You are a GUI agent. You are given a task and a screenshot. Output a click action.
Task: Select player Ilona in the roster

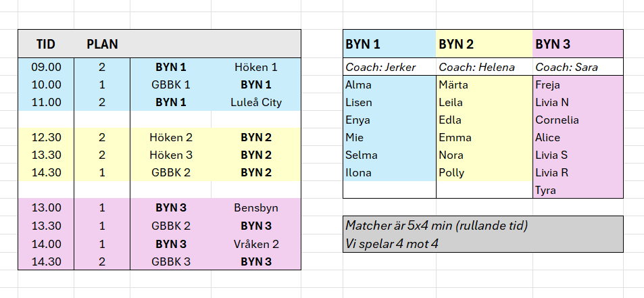point(358,172)
